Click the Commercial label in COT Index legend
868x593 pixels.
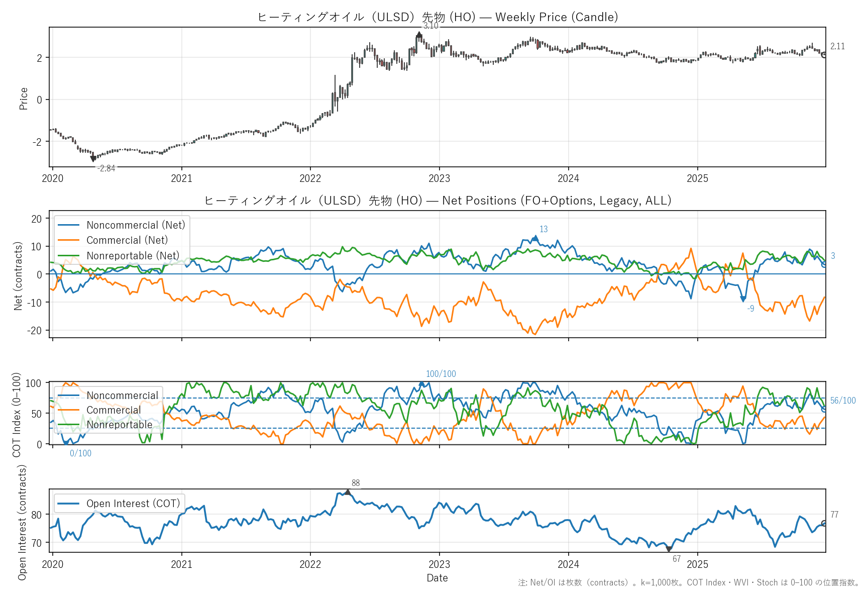click(114, 410)
